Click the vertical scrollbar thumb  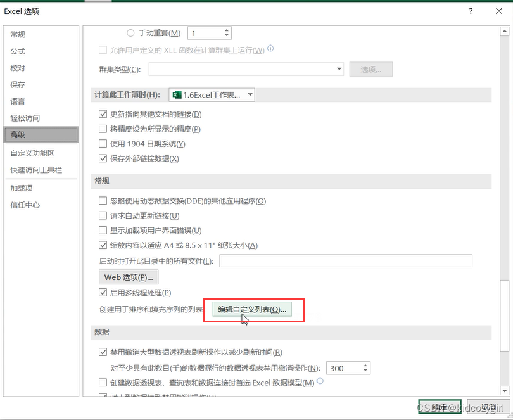[x=505, y=315]
